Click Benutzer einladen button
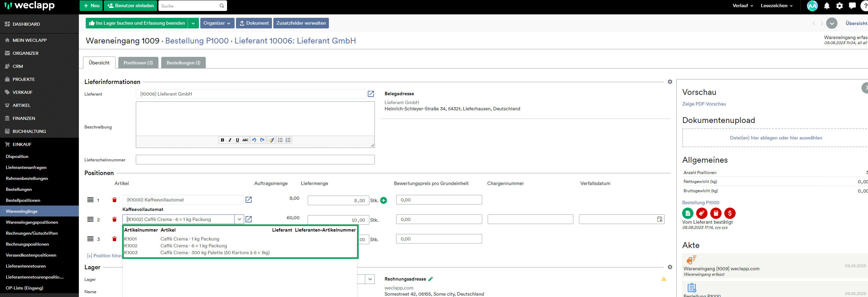868x297 pixels. point(131,6)
